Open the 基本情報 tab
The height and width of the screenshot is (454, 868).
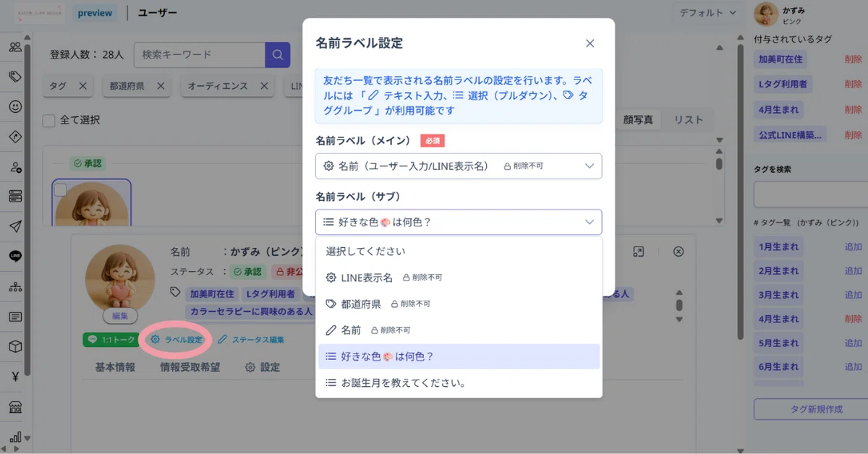tap(115, 367)
